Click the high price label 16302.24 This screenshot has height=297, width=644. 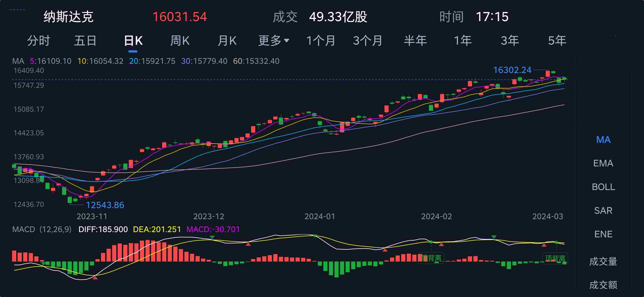[x=512, y=70]
